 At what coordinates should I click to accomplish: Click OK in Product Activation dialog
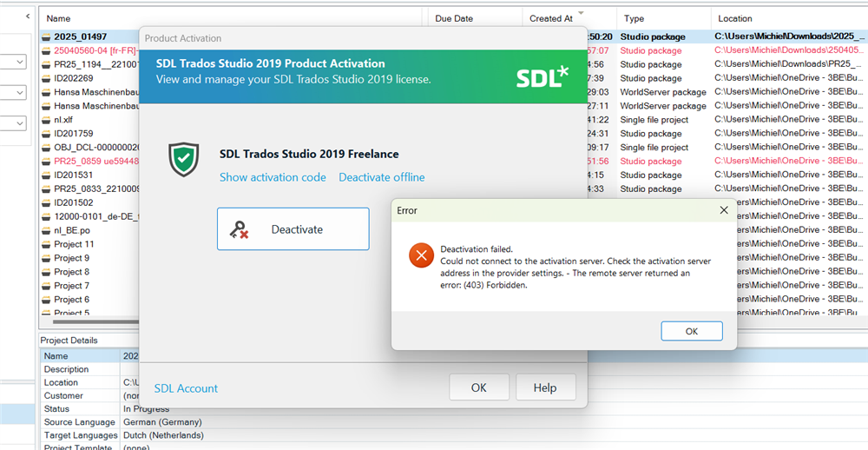(x=479, y=387)
